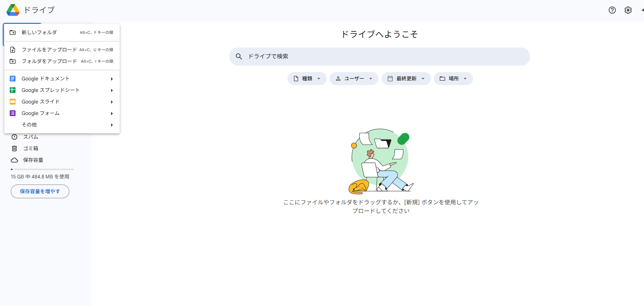
Task: Open 保存容量 in sidebar
Action: click(33, 160)
